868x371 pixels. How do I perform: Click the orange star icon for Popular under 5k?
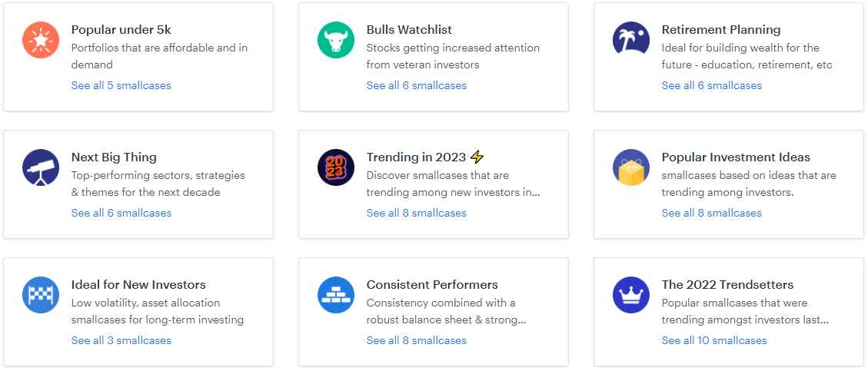[41, 40]
